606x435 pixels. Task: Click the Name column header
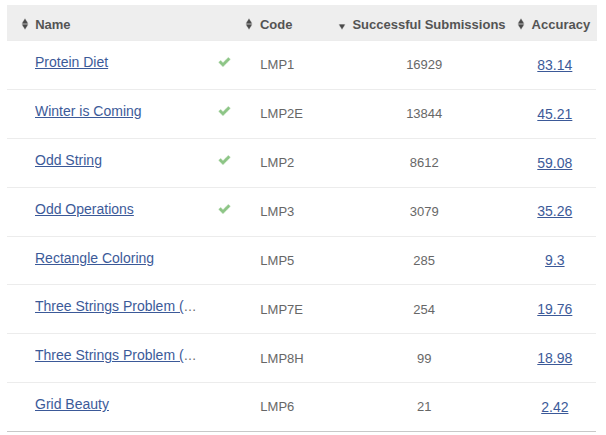click(53, 24)
